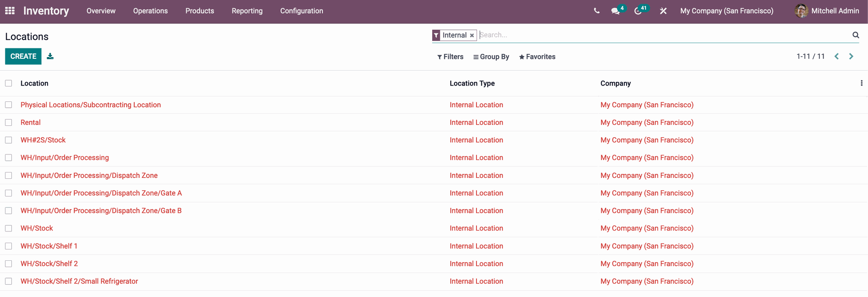Screen dimensions: 868x297
Task: Open WH/Input/Order Processing/Dispatch Zone location
Action: click(x=89, y=175)
